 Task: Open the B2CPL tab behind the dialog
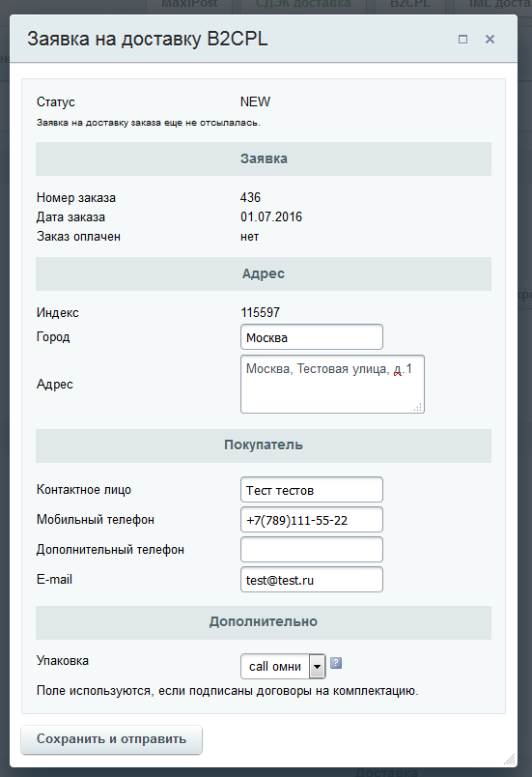click(410, 5)
